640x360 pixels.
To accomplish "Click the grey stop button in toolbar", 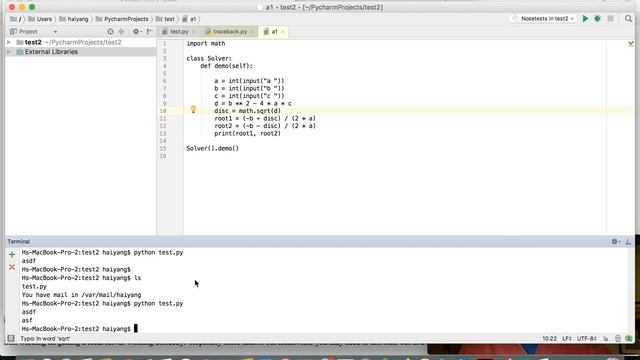I will (611, 19).
